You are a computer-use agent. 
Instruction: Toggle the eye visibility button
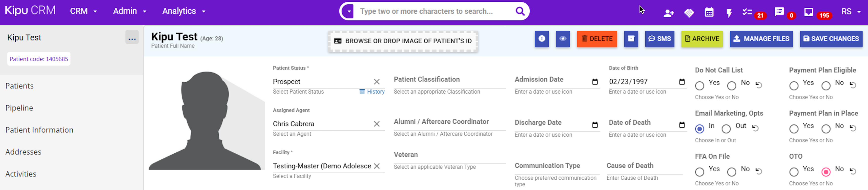pyautogui.click(x=563, y=39)
